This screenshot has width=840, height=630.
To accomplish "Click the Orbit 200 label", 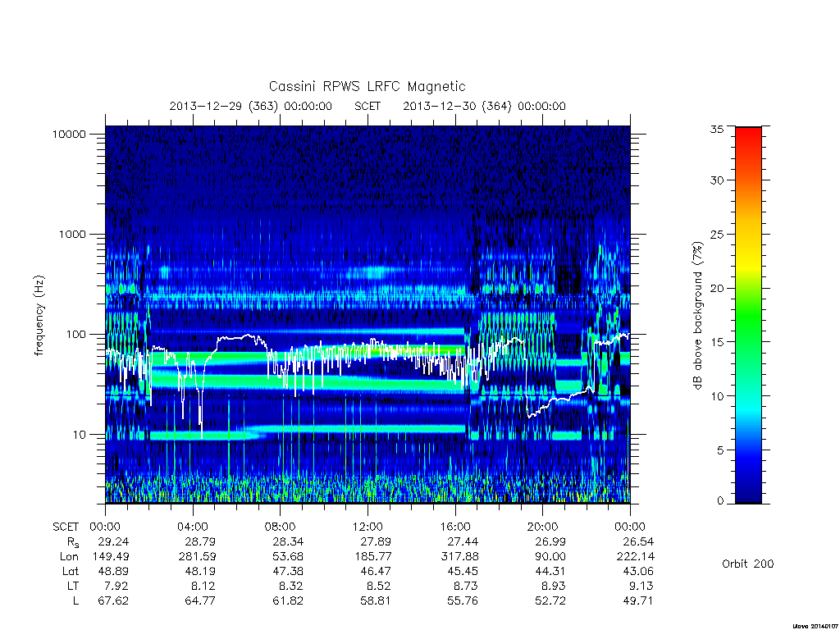I will point(748,564).
